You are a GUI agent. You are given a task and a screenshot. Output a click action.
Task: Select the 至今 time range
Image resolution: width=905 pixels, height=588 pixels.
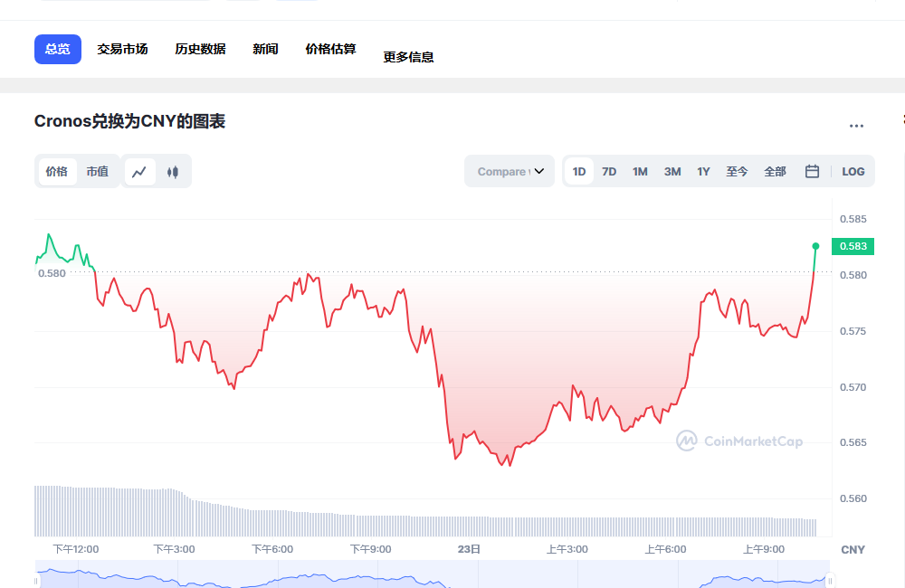point(737,171)
